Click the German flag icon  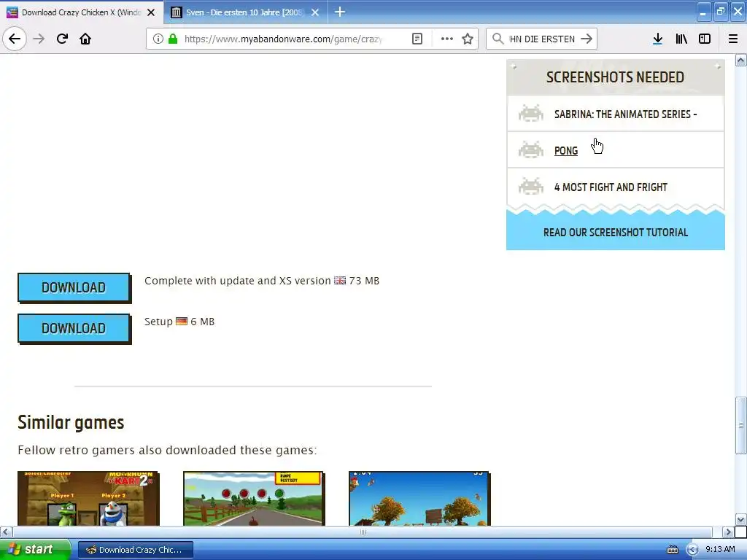(x=182, y=322)
